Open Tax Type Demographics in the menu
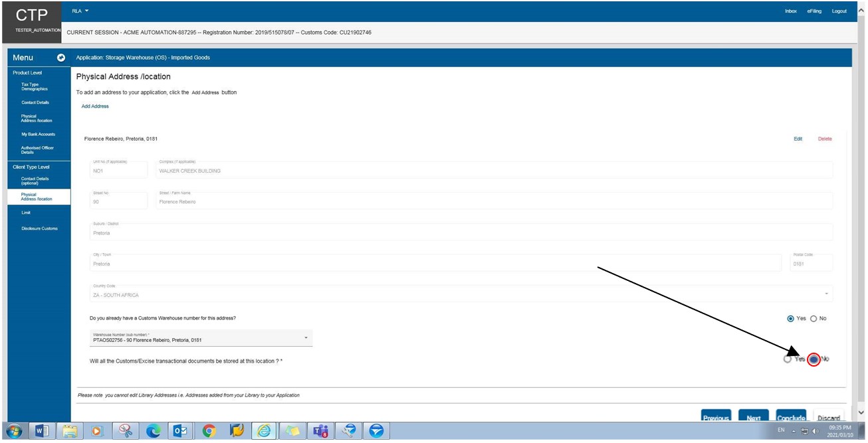The image size is (868, 443). 35,86
